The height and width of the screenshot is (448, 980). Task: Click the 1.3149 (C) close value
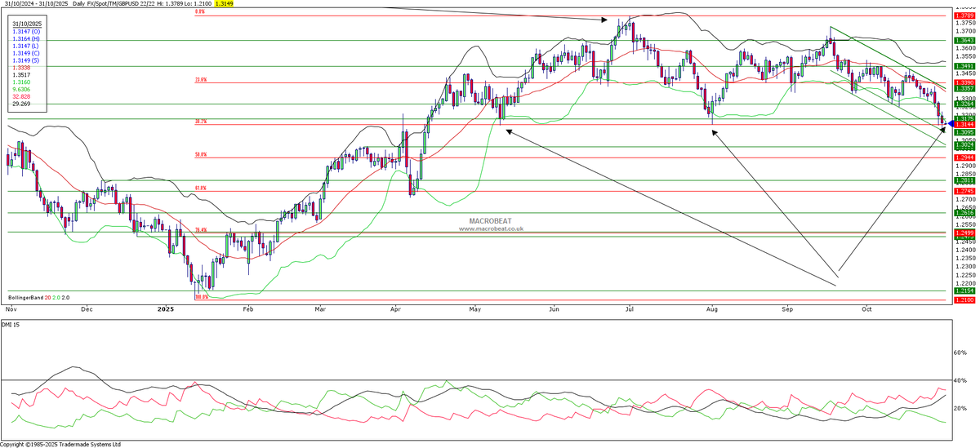coord(26,54)
